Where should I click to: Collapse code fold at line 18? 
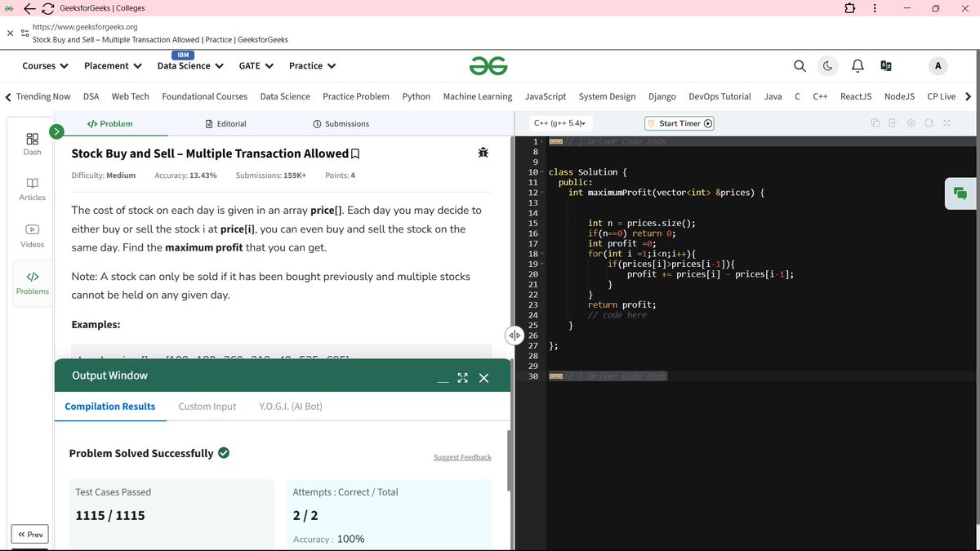pos(541,254)
